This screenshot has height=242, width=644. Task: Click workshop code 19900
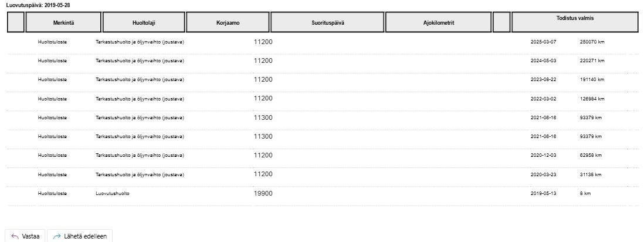coord(263,193)
